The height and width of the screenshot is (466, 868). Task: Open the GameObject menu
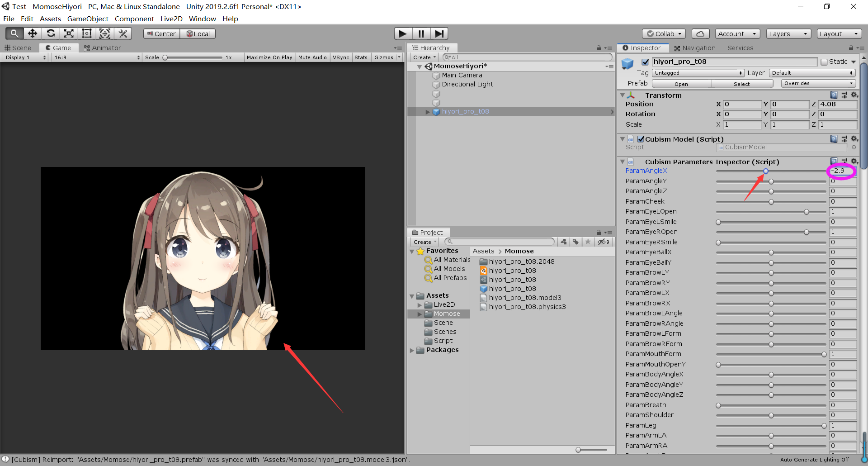point(88,19)
